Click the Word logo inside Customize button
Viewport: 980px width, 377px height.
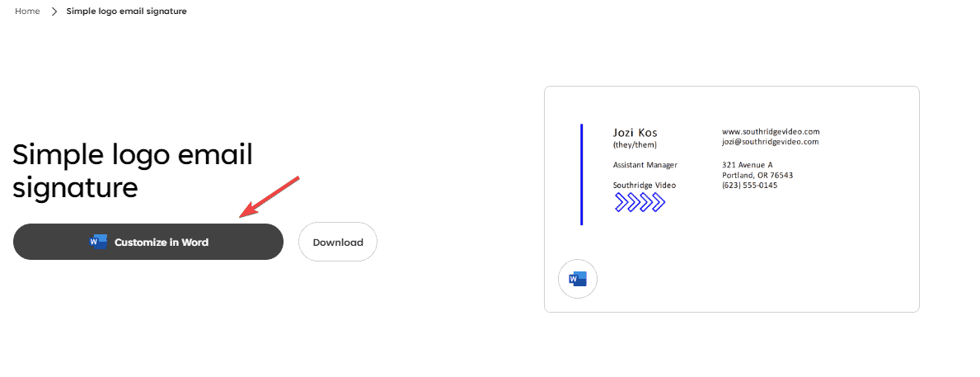coord(98,242)
